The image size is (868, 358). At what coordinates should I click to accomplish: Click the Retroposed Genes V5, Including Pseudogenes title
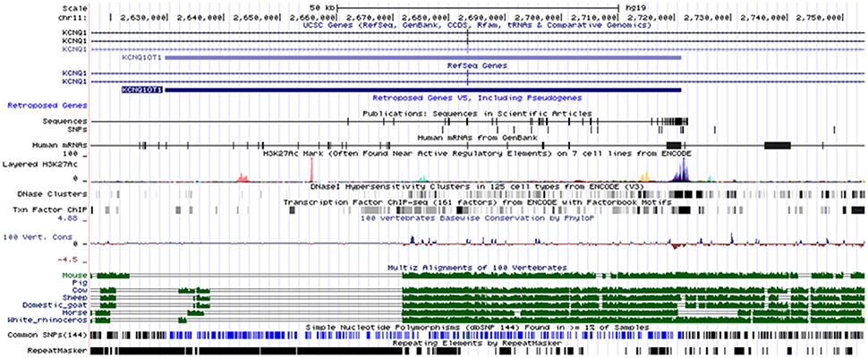(x=477, y=98)
